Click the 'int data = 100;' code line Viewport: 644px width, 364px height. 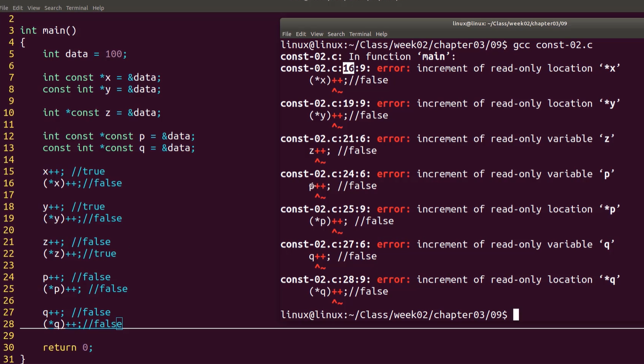point(85,54)
